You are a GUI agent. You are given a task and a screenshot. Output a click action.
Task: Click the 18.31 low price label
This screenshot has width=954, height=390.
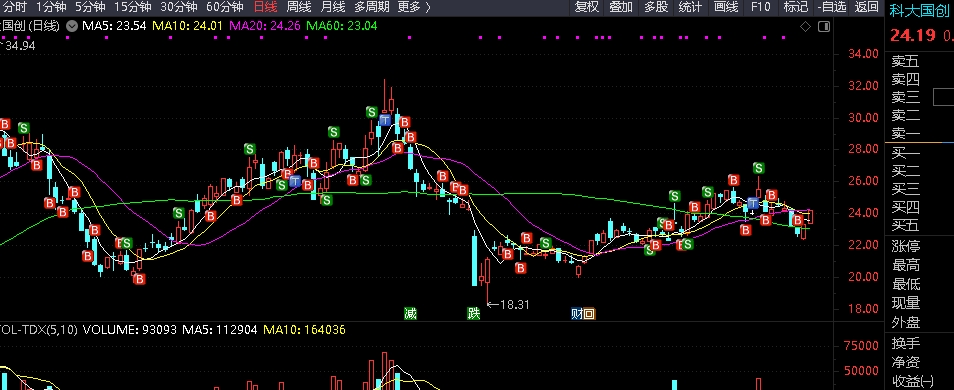click(x=515, y=304)
